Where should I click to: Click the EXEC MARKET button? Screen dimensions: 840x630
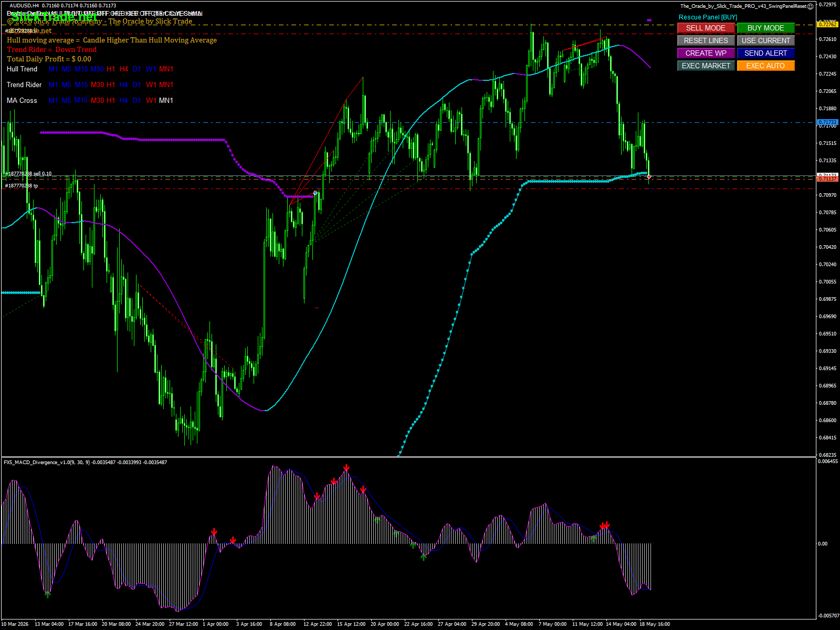[706, 66]
